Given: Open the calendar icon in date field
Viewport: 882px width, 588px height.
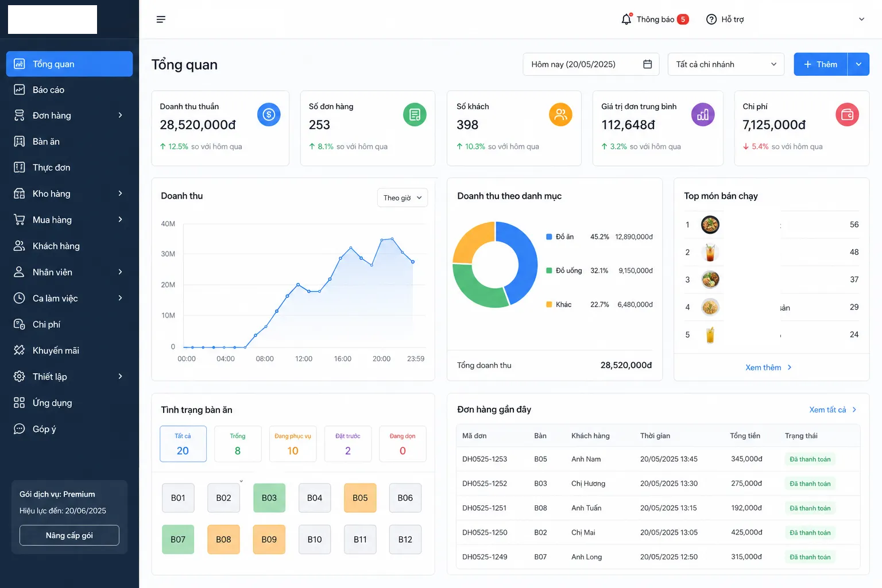Looking at the screenshot, I should [647, 64].
